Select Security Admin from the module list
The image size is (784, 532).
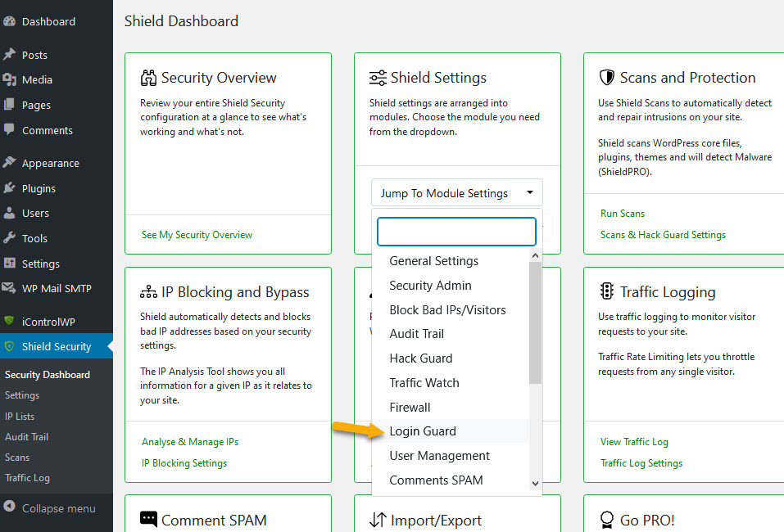(430, 285)
